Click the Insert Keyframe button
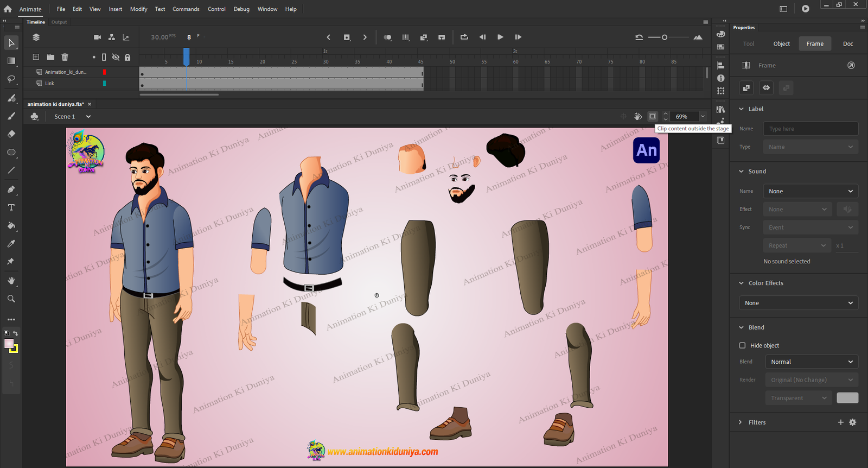868x468 pixels. tap(347, 37)
